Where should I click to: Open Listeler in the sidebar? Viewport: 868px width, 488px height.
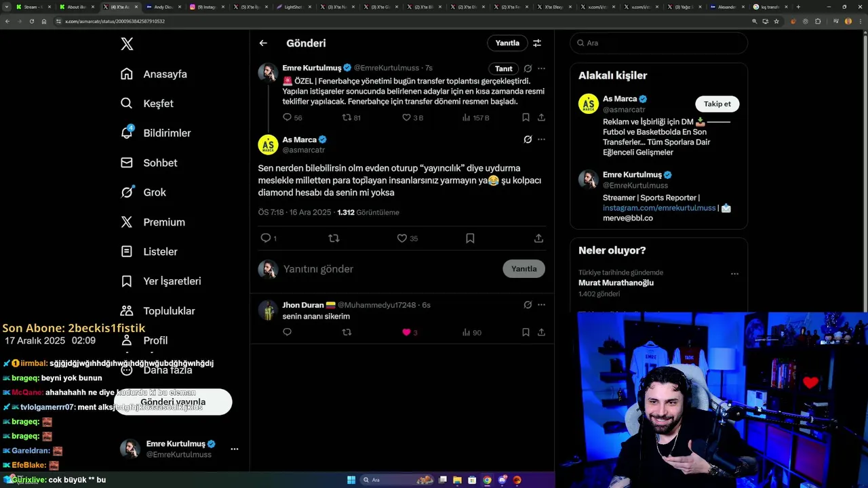149,251
